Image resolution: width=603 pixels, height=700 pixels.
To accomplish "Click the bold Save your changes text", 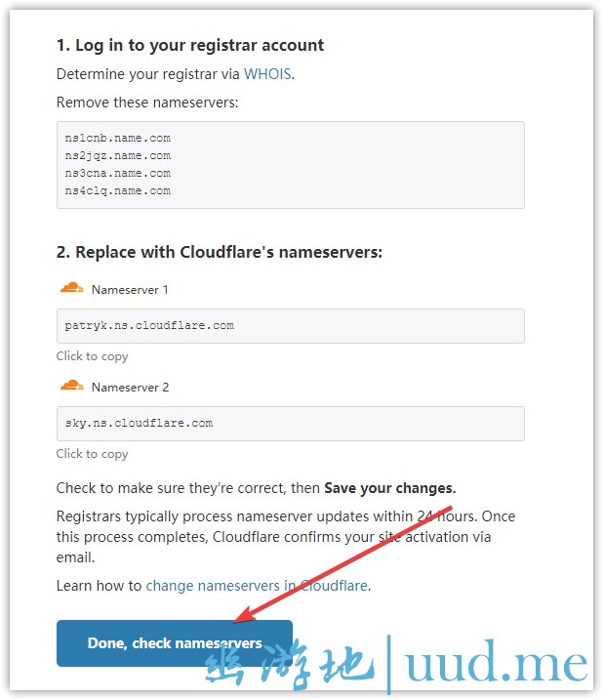I will click(x=389, y=488).
